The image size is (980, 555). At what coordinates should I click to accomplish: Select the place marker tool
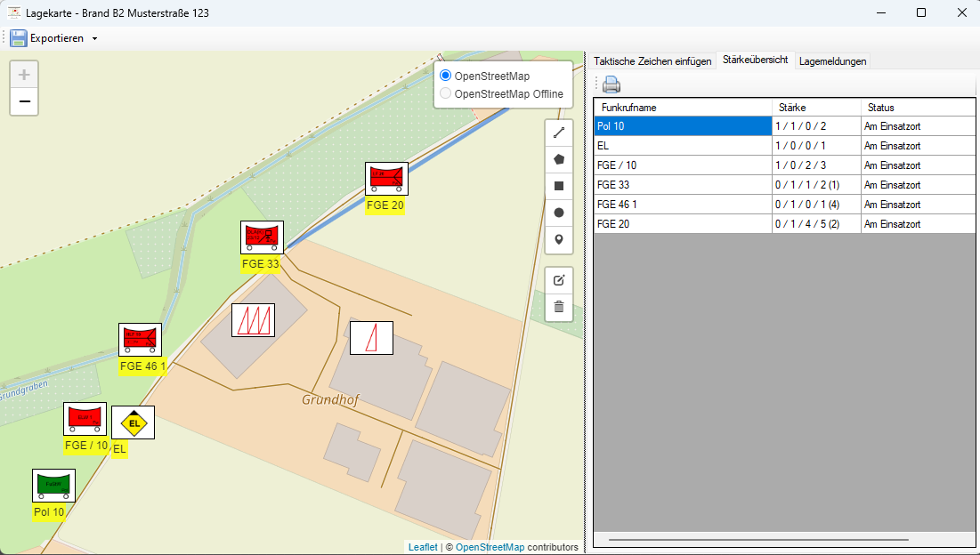tap(559, 239)
